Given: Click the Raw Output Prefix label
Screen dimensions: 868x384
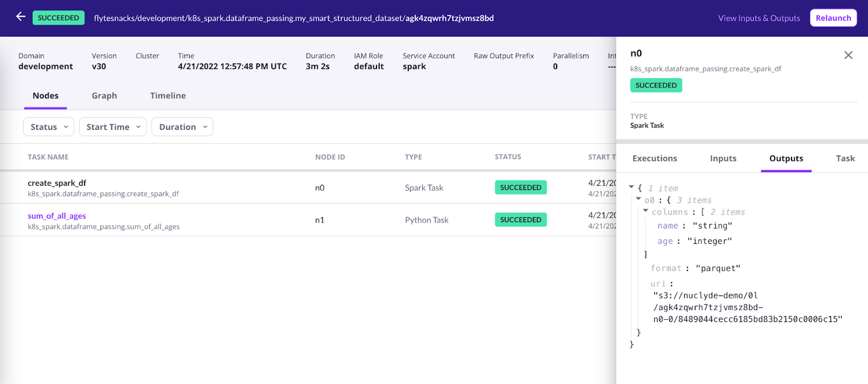Looking at the screenshot, I should 504,55.
